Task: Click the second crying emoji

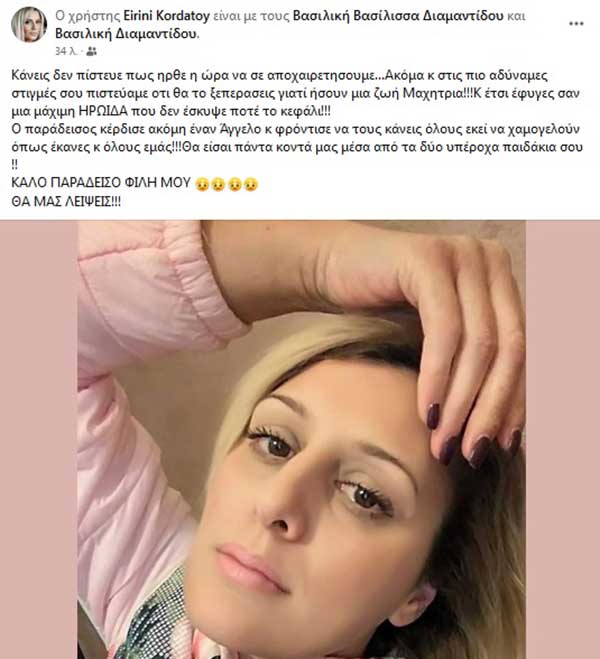Action: 218,184
